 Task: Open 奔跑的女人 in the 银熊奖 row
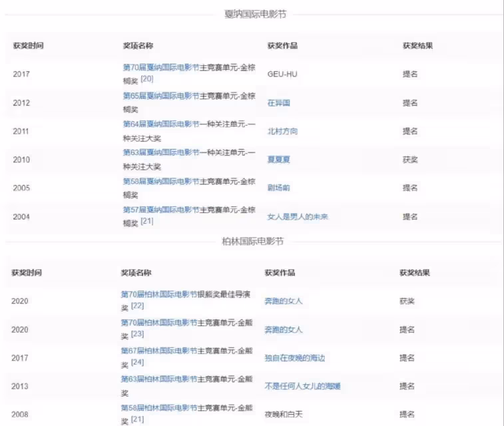(x=283, y=301)
